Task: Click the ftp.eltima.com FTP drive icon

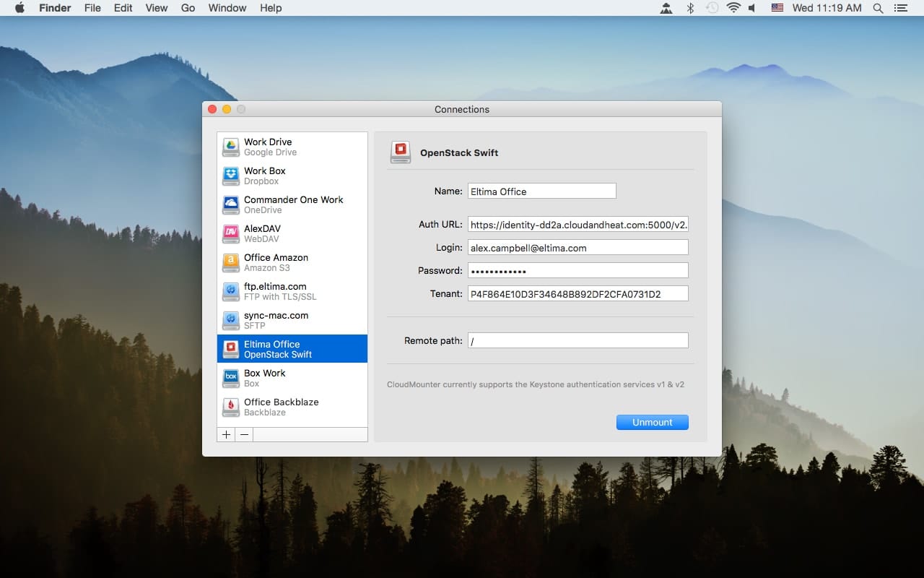Action: pos(230,291)
